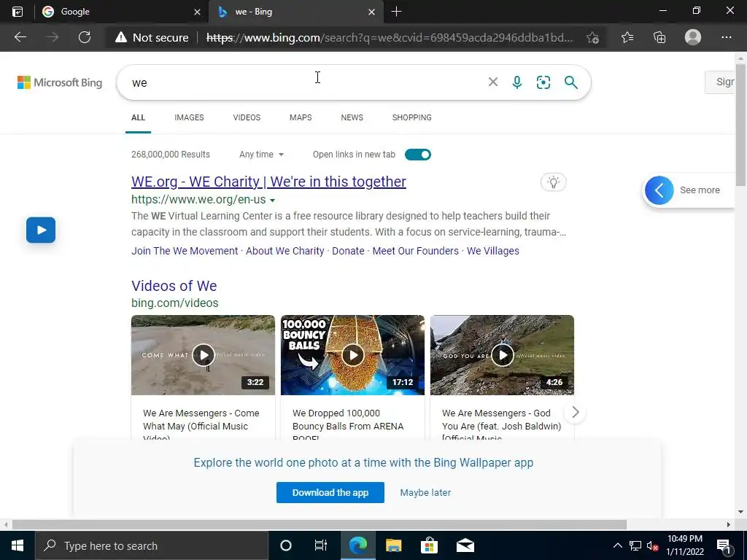
Task: Open visual search camera icon
Action: coord(543,82)
